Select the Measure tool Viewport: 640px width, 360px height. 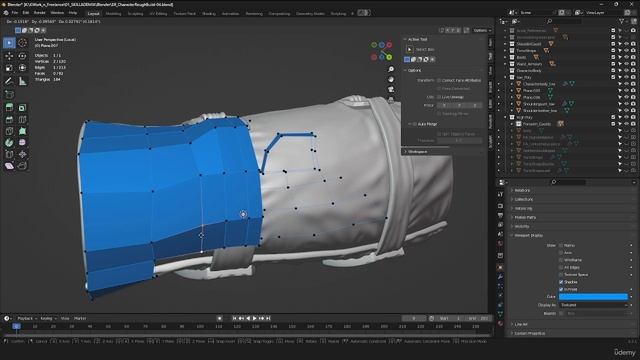point(22,81)
